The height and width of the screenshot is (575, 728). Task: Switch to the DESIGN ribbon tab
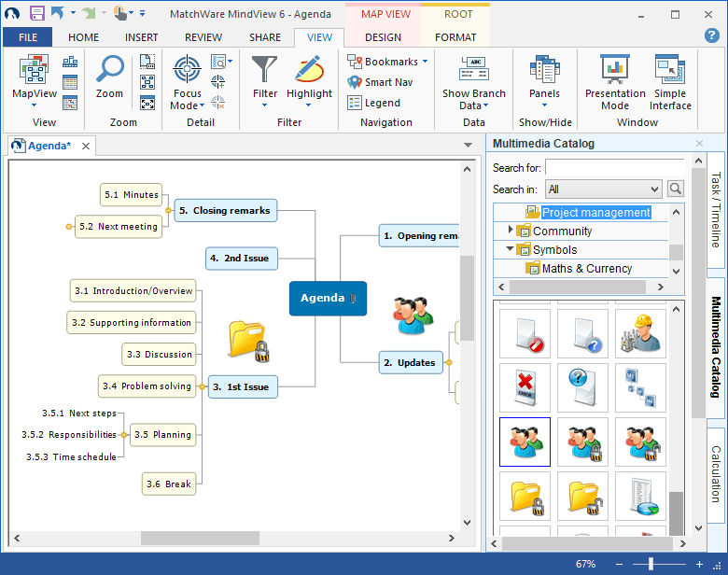coord(383,37)
